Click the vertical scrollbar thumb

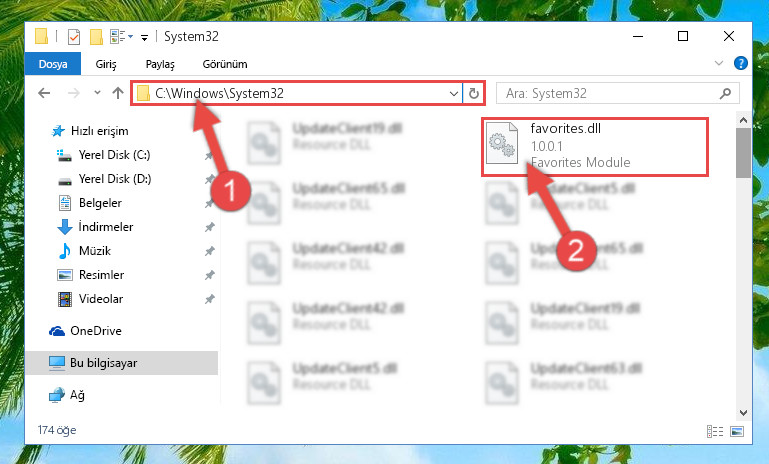[743, 153]
